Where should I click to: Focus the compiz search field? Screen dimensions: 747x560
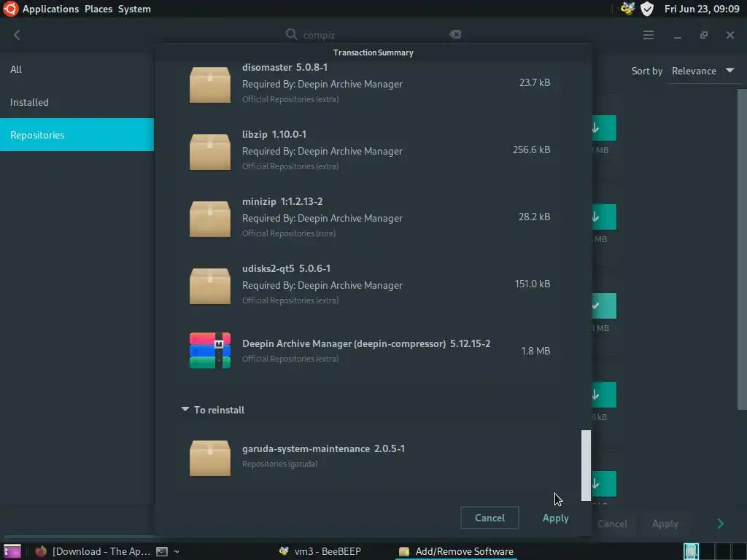click(374, 35)
